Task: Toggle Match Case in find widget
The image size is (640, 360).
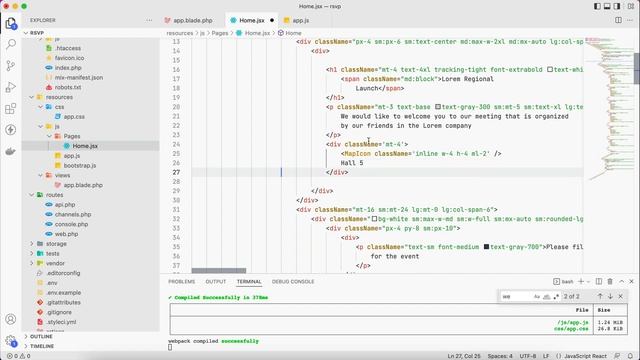Action: (537, 297)
